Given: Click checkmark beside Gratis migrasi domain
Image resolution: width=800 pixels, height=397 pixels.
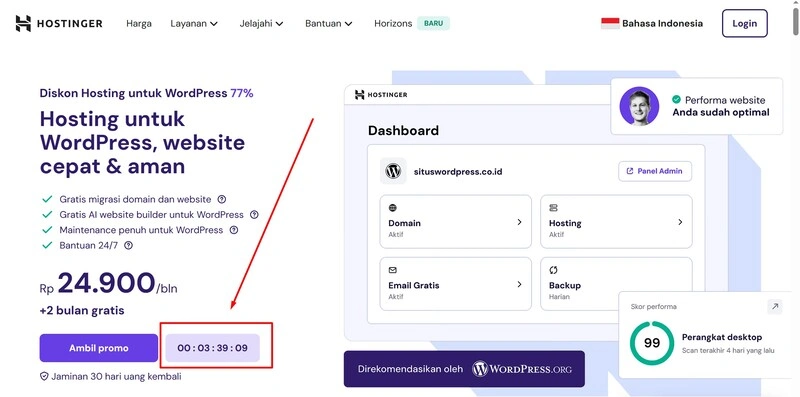Looking at the screenshot, I should (x=47, y=199).
